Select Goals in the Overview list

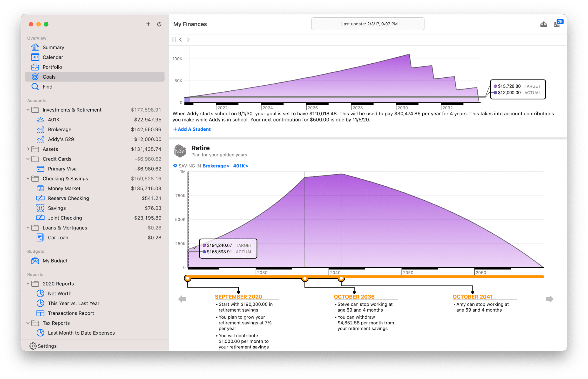(x=95, y=77)
